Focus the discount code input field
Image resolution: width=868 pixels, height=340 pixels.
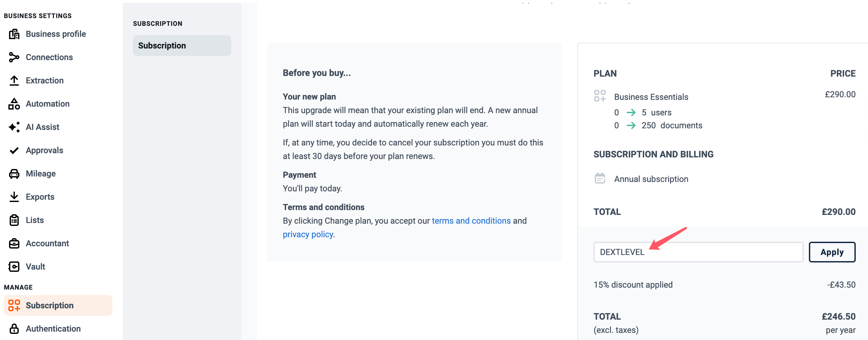click(x=698, y=252)
